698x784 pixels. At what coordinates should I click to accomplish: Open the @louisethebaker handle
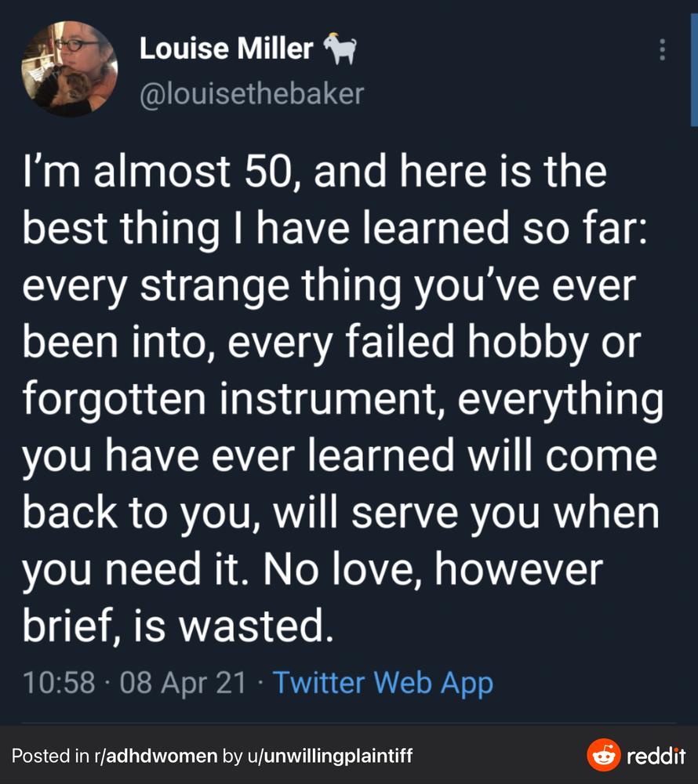(x=252, y=94)
